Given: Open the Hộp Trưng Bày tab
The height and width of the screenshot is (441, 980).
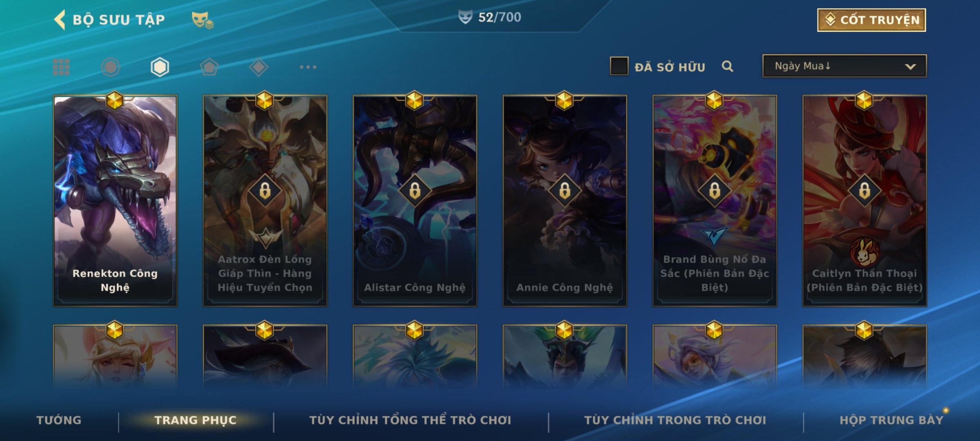Looking at the screenshot, I should (891, 420).
